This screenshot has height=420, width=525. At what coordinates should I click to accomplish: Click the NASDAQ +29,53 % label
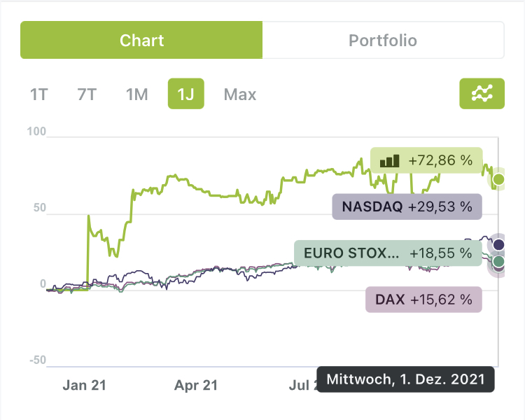click(x=407, y=206)
